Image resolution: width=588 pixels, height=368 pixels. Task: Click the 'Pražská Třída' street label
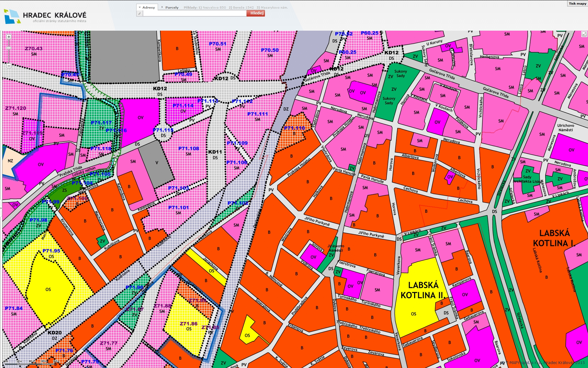(71, 171)
